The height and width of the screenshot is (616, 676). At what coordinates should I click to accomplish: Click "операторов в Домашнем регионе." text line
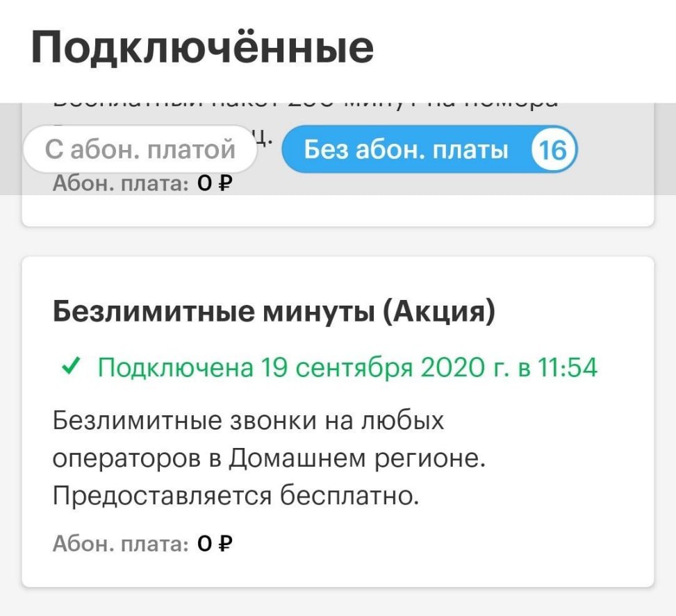269,458
